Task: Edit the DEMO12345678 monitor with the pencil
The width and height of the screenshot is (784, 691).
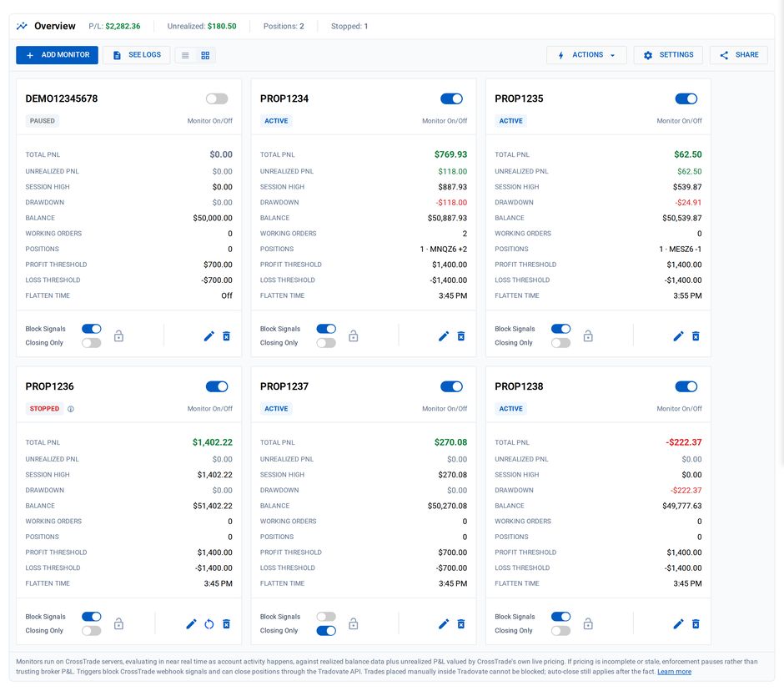Action: [209, 336]
